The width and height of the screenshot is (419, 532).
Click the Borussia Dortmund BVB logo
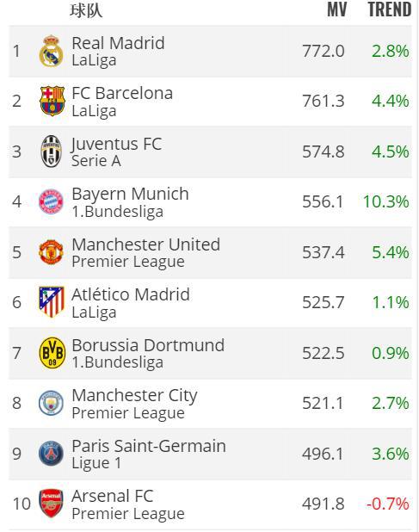[52, 353]
